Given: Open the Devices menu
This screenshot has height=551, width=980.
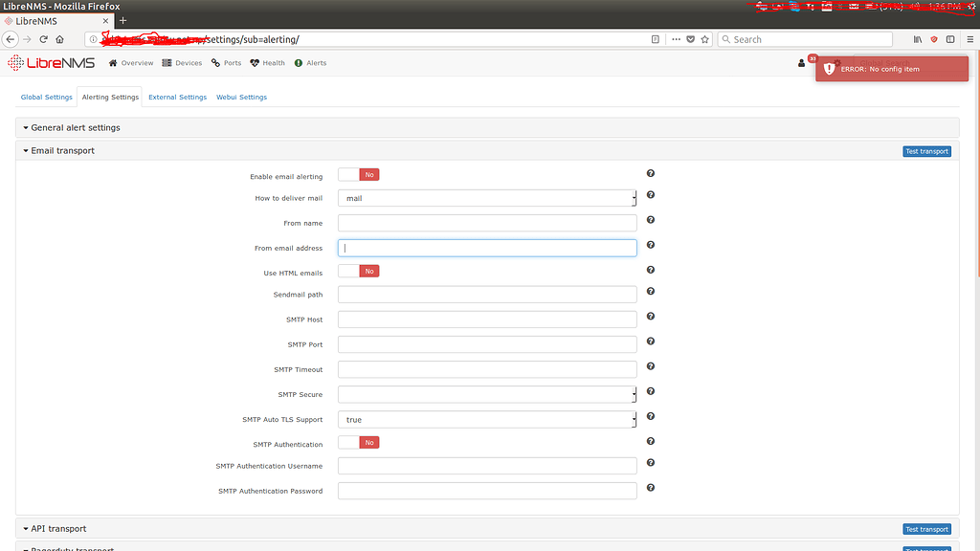Looking at the screenshot, I should (182, 63).
